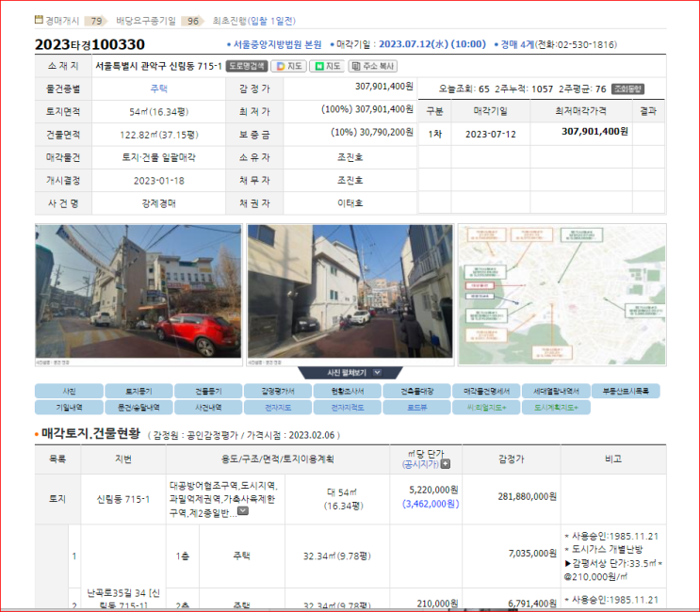Click the 공시지가 value (3,462,000원)

coord(431,504)
